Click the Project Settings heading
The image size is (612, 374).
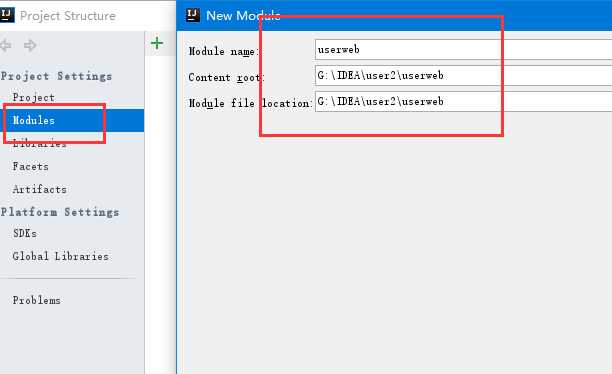pyautogui.click(x=57, y=76)
